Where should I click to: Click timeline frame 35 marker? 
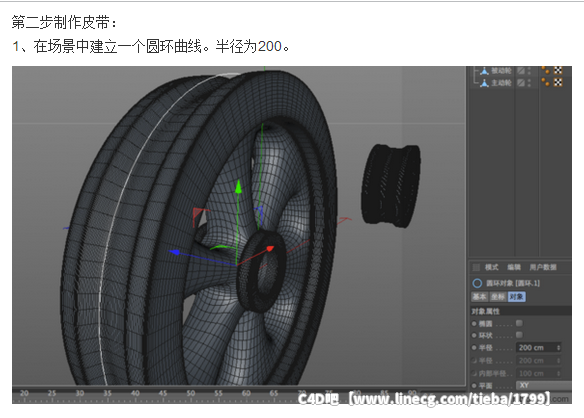107,393
